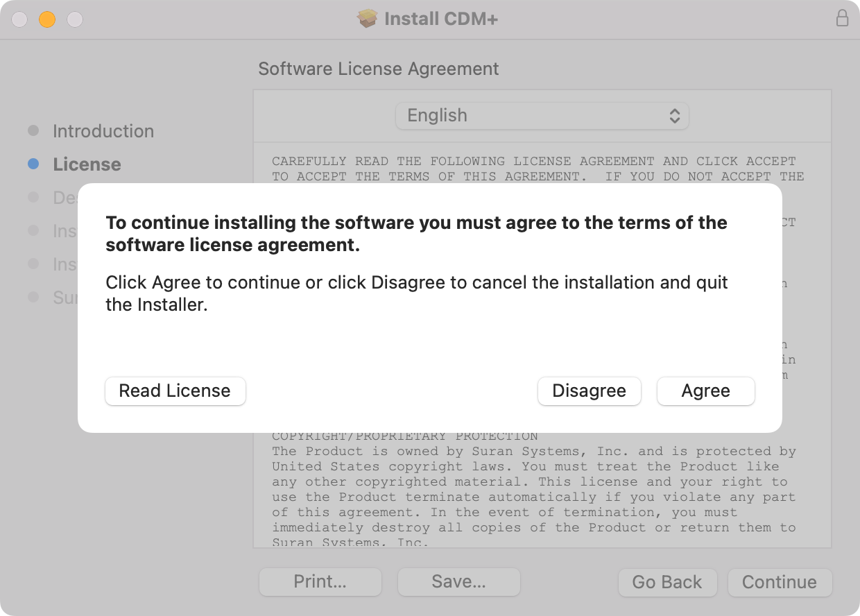The height and width of the screenshot is (616, 860).
Task: Click the Save... button
Action: coord(458,582)
